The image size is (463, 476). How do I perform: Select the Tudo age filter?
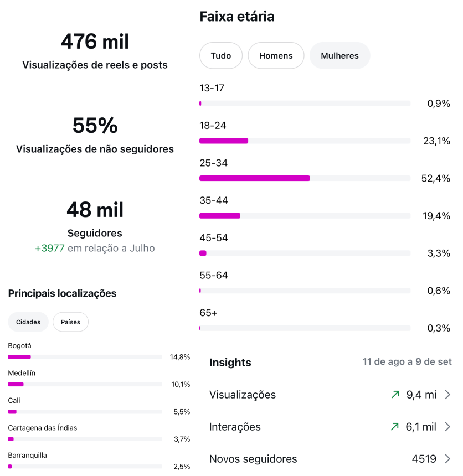[221, 55]
